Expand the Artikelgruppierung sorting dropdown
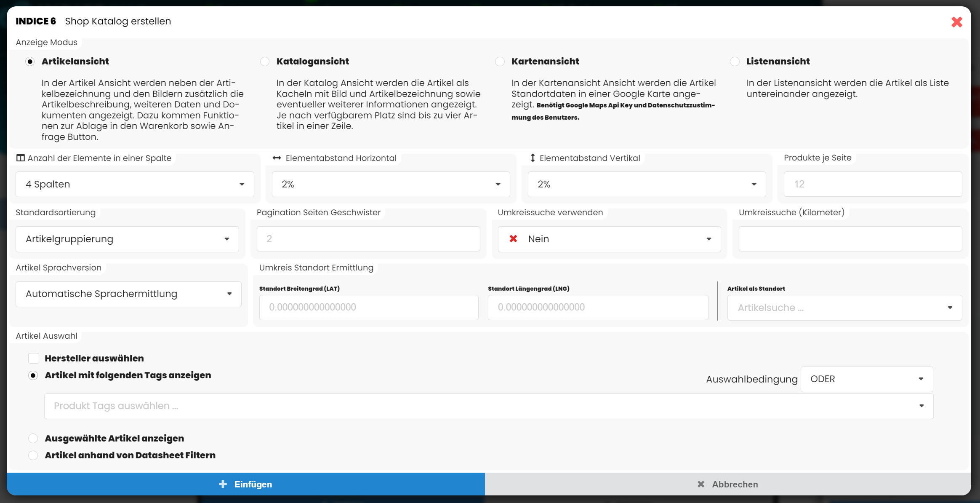This screenshot has height=503, width=980. pyautogui.click(x=127, y=239)
